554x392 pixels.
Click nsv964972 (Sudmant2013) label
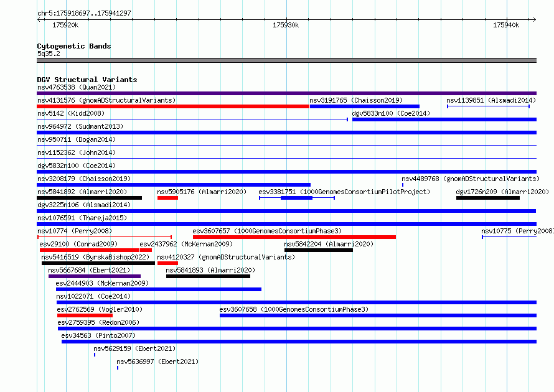tap(80, 126)
